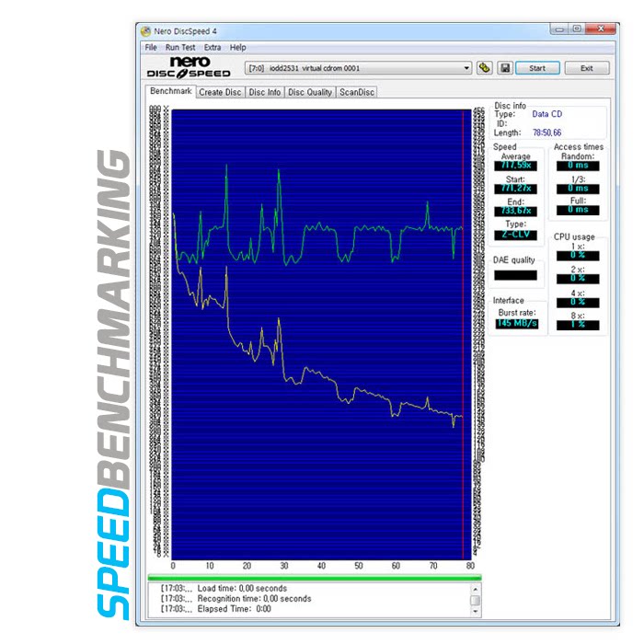Close the Nero DiscSpeed window

[600, 29]
